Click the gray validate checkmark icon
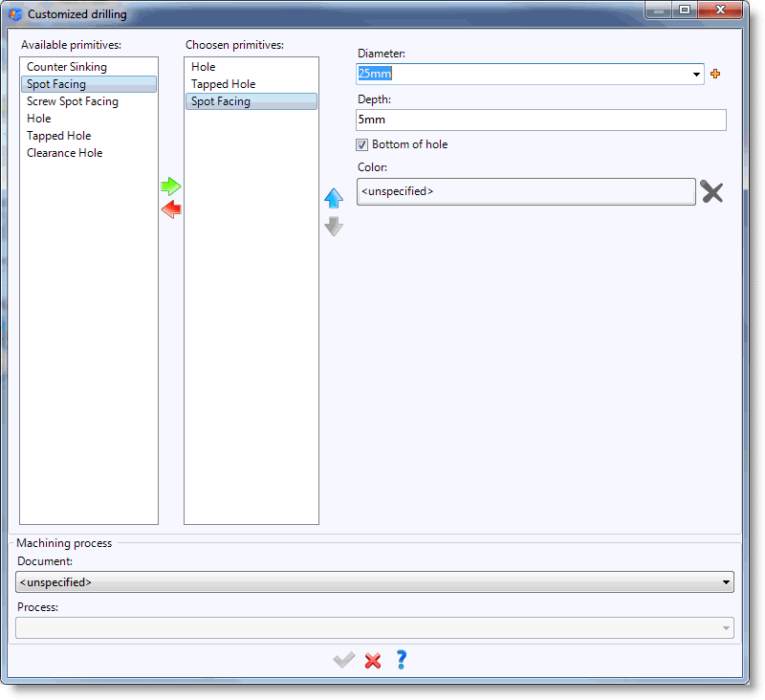Screen dimensions: 765x700 (x=343, y=660)
